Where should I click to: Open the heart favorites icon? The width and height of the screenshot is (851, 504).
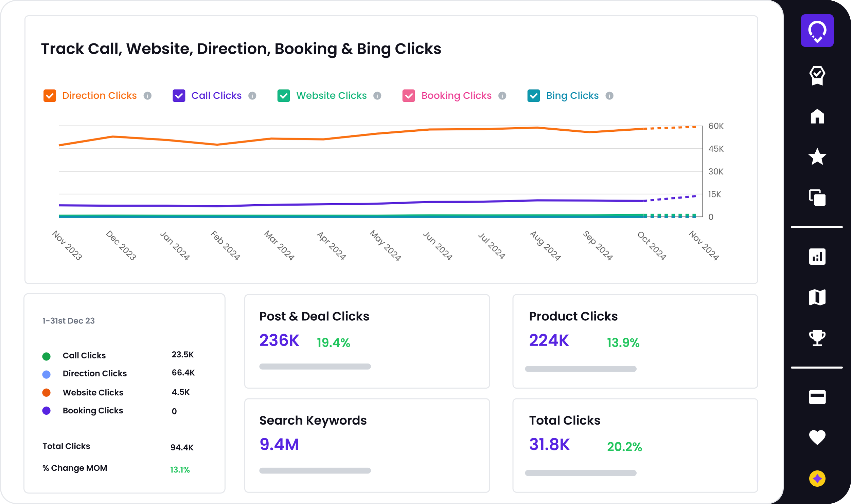tap(817, 437)
